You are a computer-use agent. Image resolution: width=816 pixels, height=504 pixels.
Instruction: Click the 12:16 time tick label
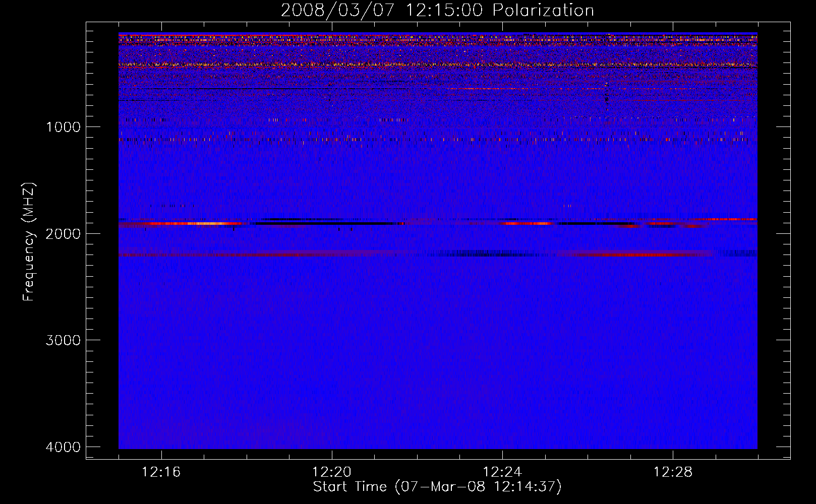tap(161, 472)
